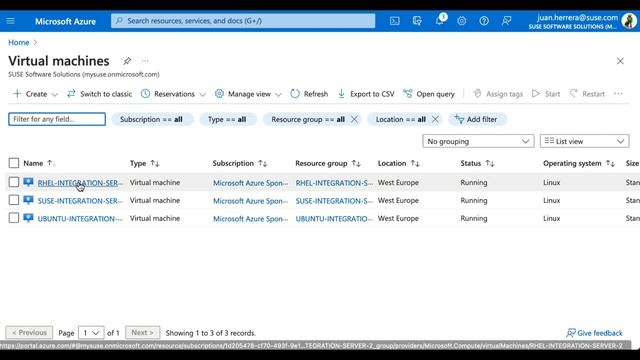Remove the Resource group filter
The height and width of the screenshot is (360, 640).
point(354,119)
